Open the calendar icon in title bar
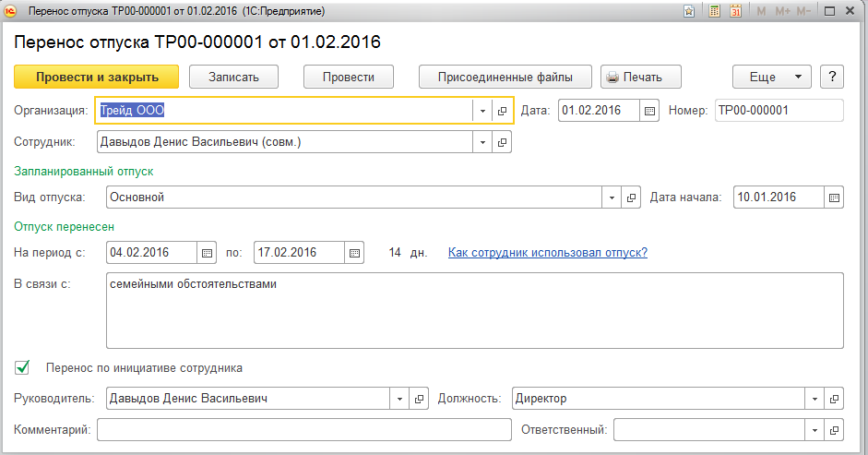This screenshot has width=868, height=455. (x=736, y=11)
